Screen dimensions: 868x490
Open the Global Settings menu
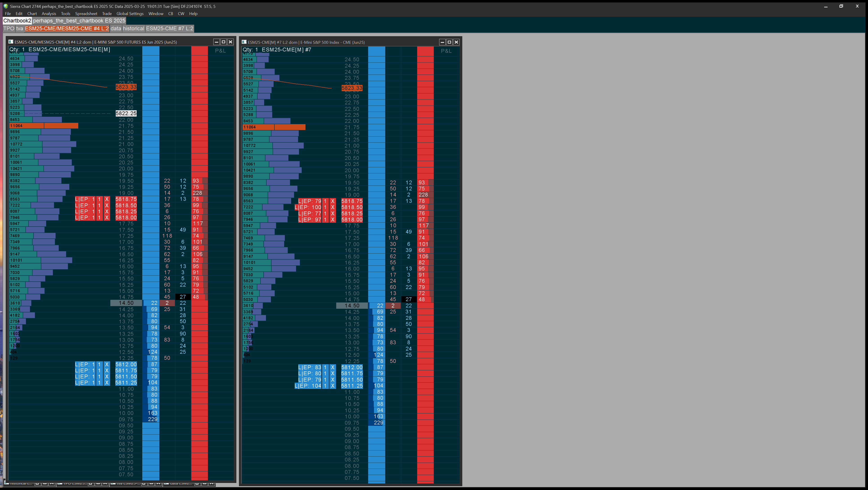tap(130, 14)
